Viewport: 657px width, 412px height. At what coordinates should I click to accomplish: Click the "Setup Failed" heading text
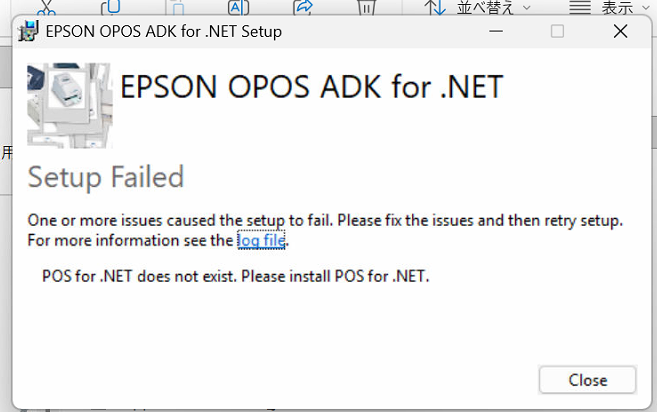[x=106, y=177]
